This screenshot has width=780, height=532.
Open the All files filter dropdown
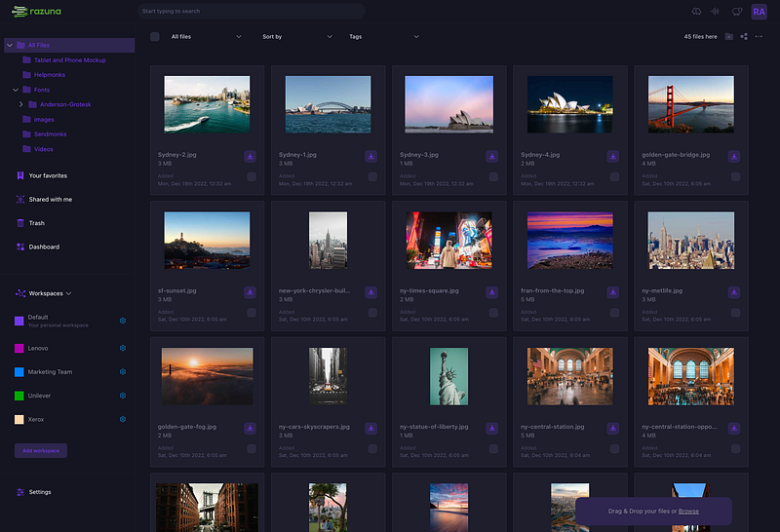(206, 37)
